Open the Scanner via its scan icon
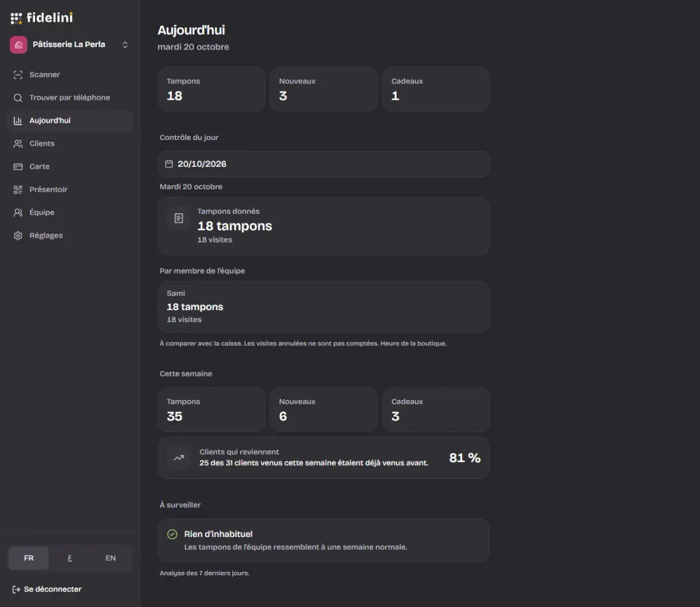This screenshot has height=607, width=700. 18,74
